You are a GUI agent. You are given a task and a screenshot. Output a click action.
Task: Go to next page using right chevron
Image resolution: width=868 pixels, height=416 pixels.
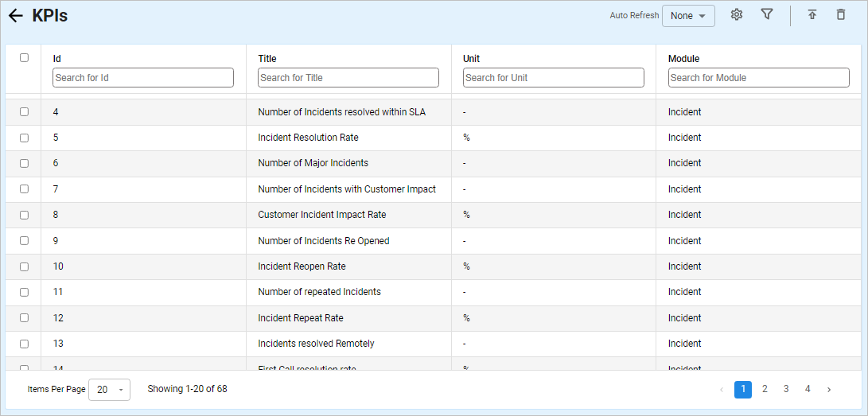coord(829,390)
